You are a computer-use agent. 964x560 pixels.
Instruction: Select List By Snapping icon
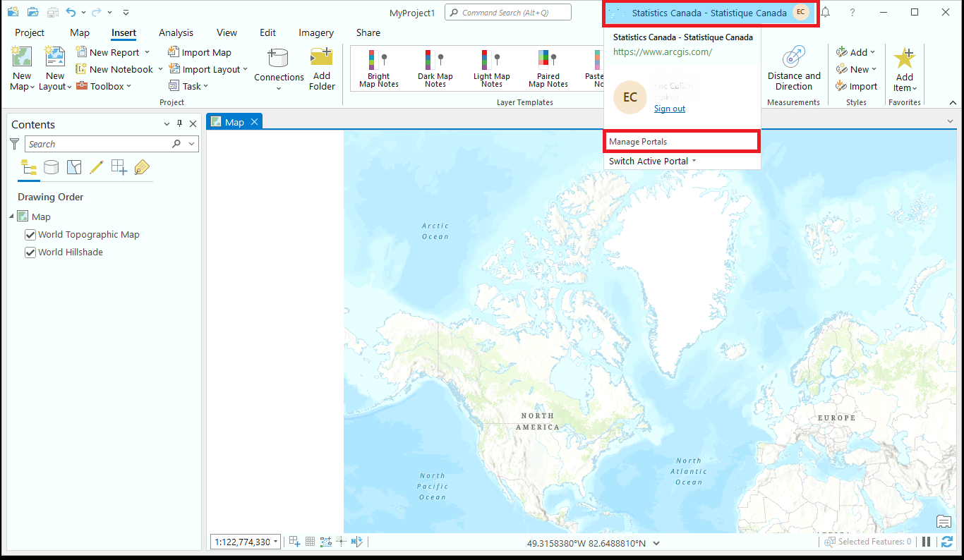tap(119, 167)
